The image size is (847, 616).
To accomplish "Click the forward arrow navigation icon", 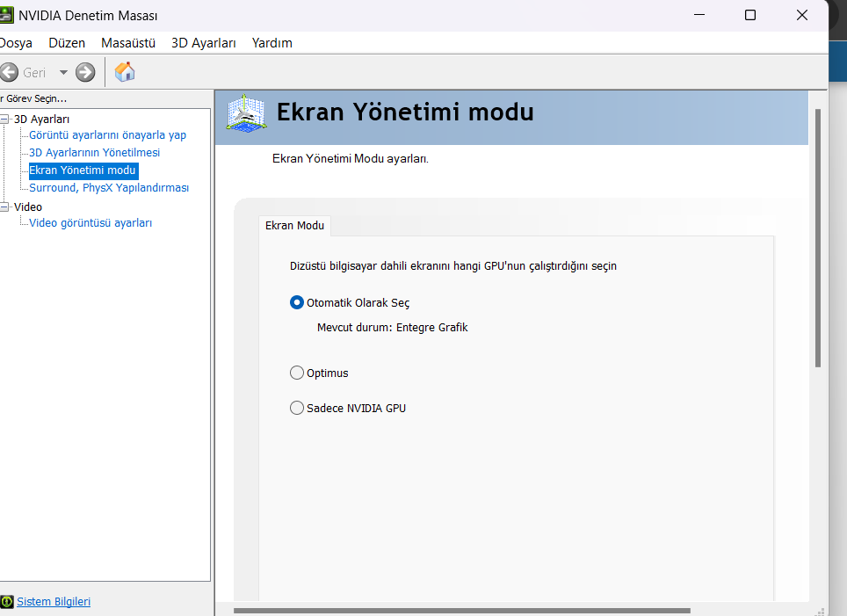I will coord(85,72).
